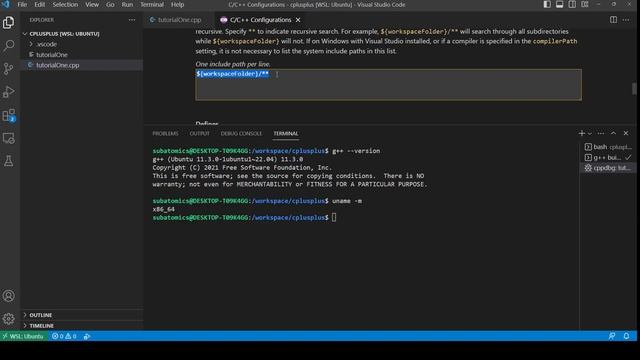The width and height of the screenshot is (640, 360).
Task: Switch to the Output panel tab
Action: [x=199, y=133]
